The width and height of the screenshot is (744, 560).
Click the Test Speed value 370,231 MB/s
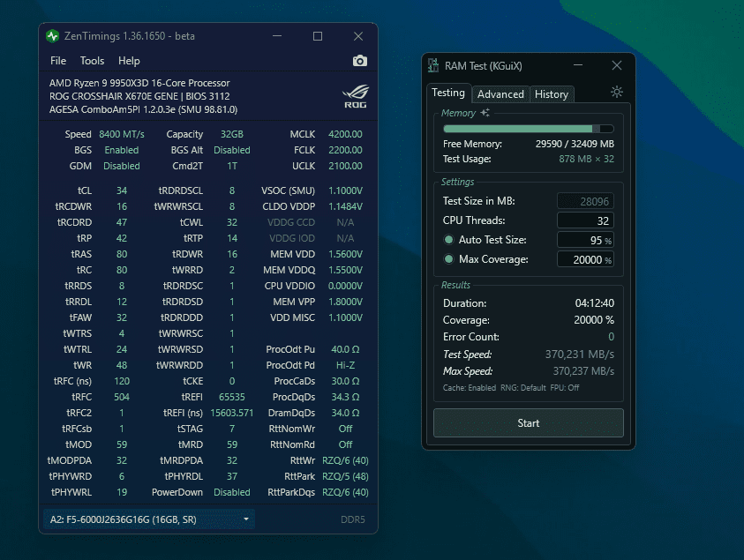[x=579, y=355]
